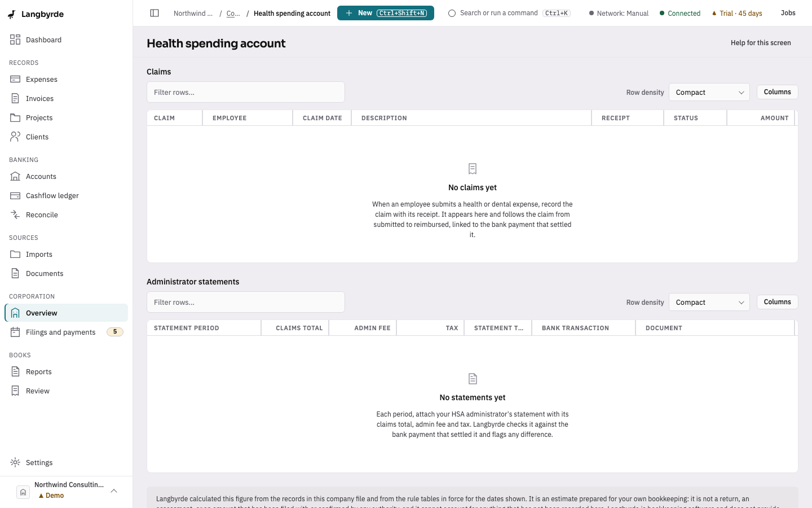The height and width of the screenshot is (508, 812).
Task: Click the Administrator statements filter field
Action: (246, 302)
